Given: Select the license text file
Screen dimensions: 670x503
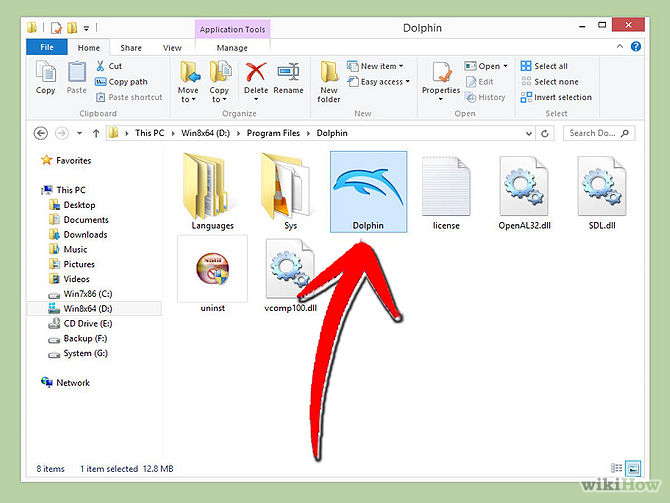Looking at the screenshot, I should pos(446,192).
